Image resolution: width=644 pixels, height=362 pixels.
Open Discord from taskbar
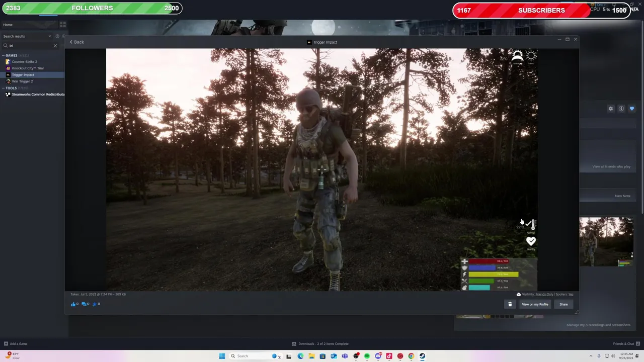click(x=378, y=356)
